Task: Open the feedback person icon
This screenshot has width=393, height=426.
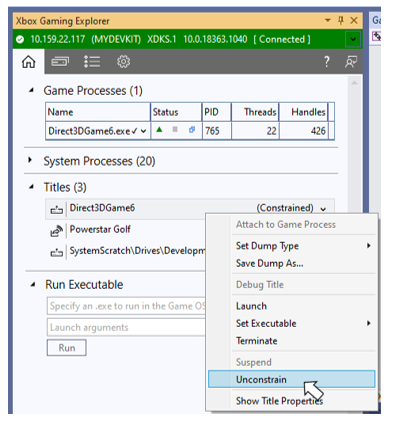Action: coord(351,62)
